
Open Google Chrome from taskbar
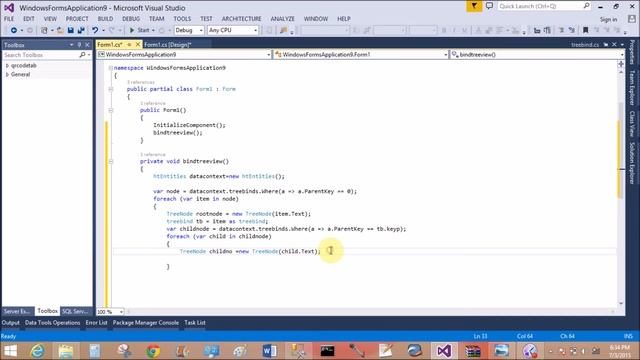click(x=153, y=351)
